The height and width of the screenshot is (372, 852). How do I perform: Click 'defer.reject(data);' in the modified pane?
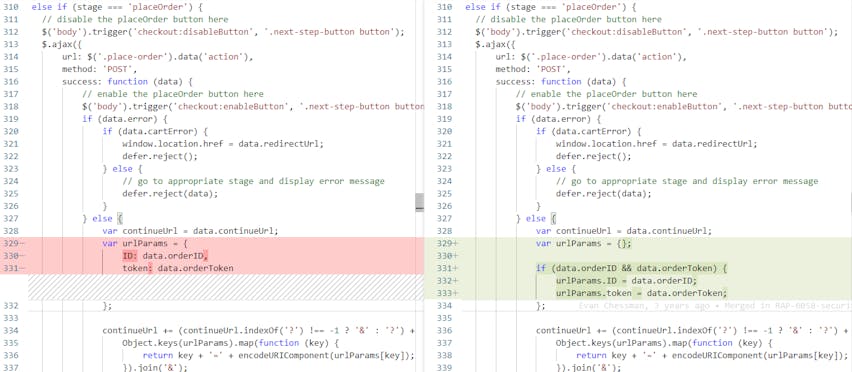click(x=604, y=193)
